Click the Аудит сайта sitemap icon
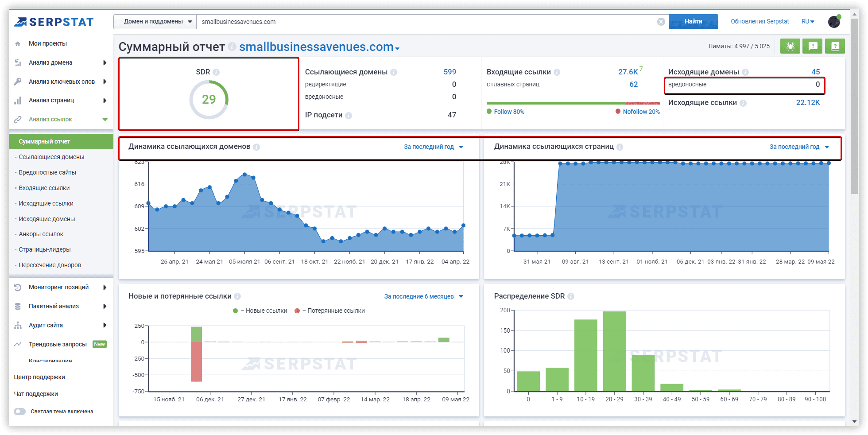 18,326
